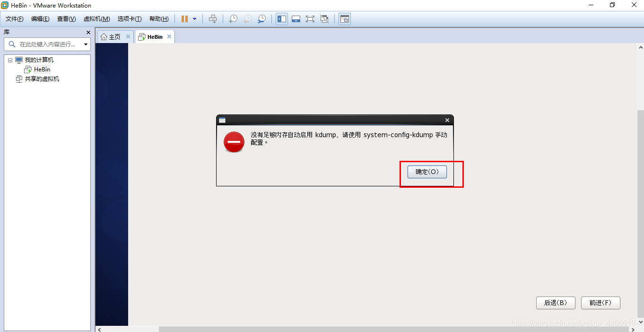The height and width of the screenshot is (332, 644).
Task: Revert to the previous snapshot
Action: coord(247,19)
